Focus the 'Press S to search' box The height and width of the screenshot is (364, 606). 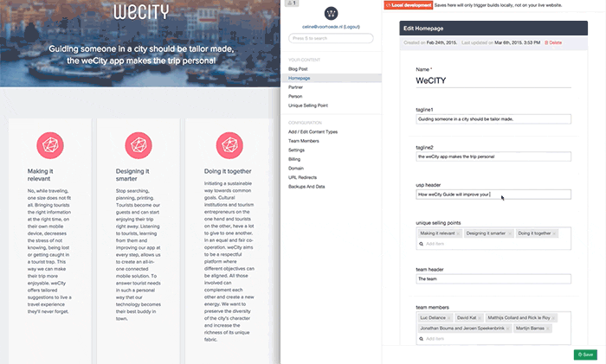coord(331,38)
